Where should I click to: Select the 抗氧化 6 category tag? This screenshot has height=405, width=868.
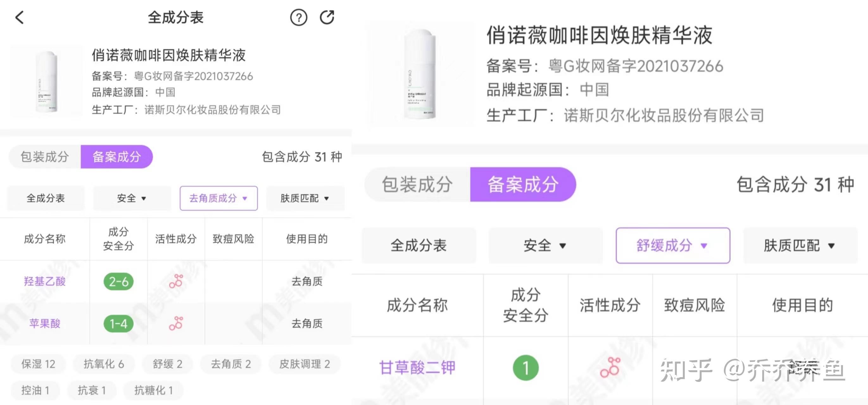coord(104,364)
